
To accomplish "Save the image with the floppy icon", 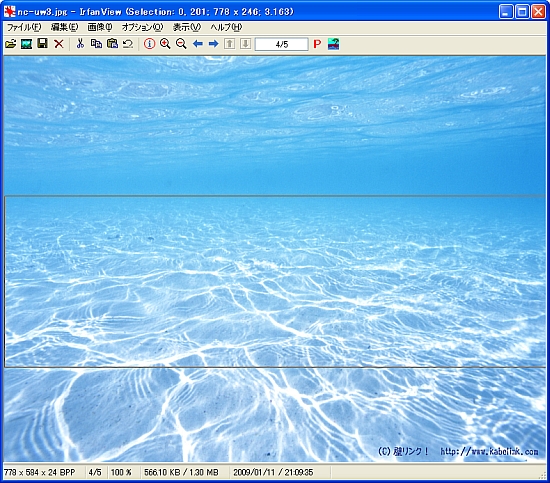I will 42,44.
